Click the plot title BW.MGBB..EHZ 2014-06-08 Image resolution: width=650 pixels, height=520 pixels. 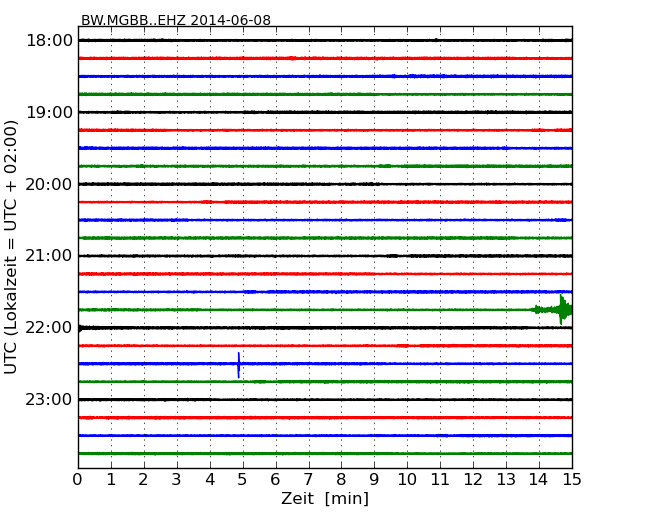[x=176, y=20]
